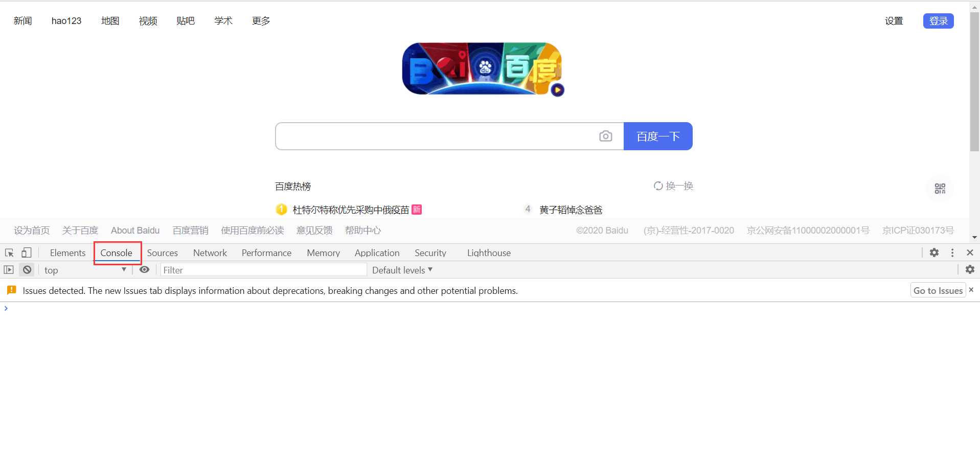Switch to the Console tab
980x461 pixels.
pos(117,253)
